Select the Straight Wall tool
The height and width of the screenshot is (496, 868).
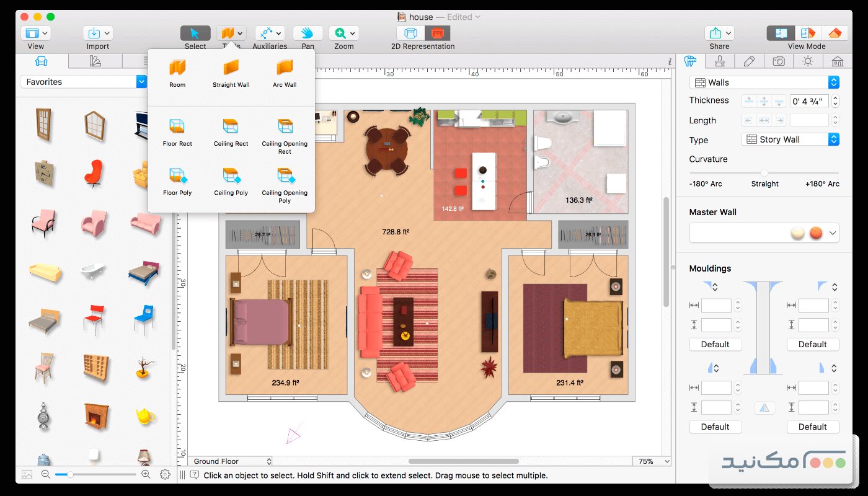[230, 70]
